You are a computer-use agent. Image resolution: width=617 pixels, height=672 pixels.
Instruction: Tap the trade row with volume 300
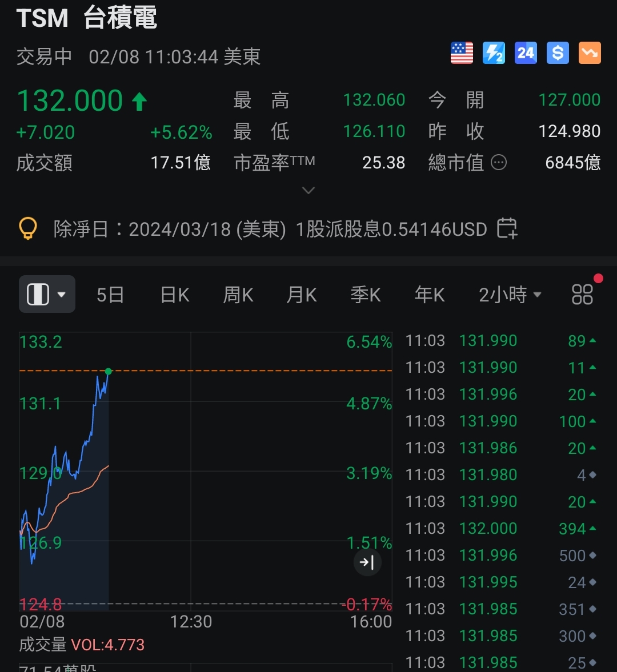(x=501, y=636)
